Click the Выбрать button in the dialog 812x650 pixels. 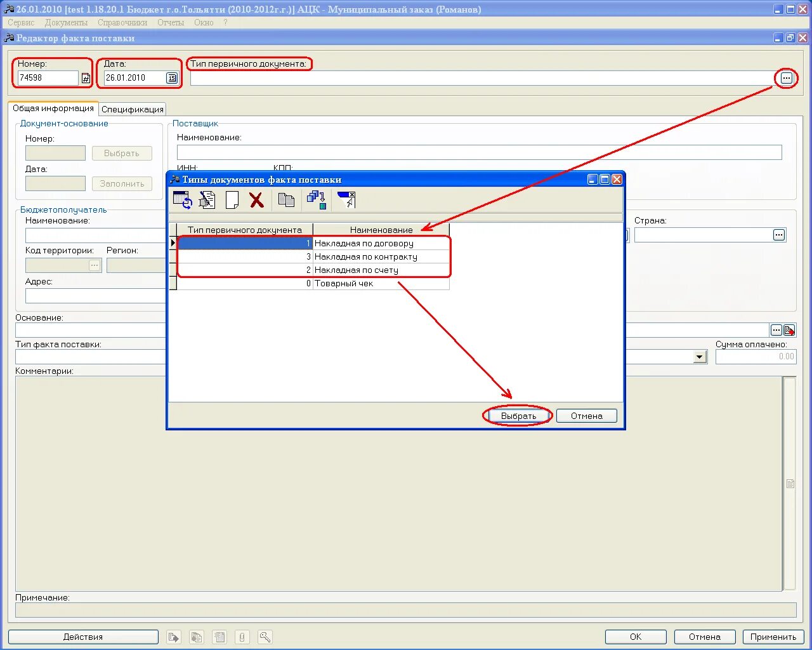click(518, 416)
